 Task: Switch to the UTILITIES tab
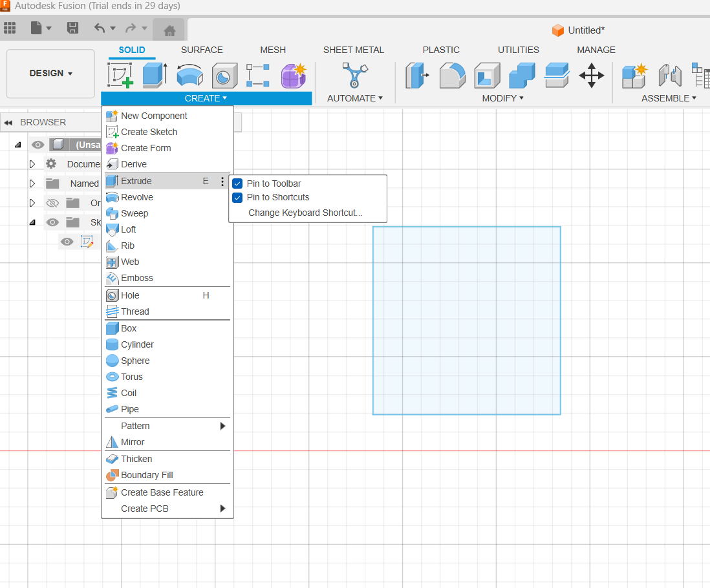(519, 50)
